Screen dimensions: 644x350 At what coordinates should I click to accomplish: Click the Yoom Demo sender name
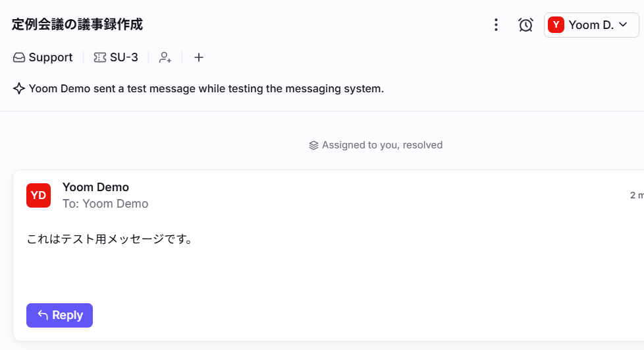tap(95, 187)
